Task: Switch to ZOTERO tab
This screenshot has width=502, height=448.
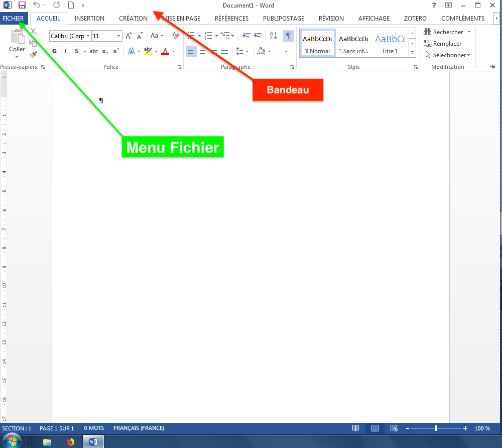Action: click(x=415, y=18)
